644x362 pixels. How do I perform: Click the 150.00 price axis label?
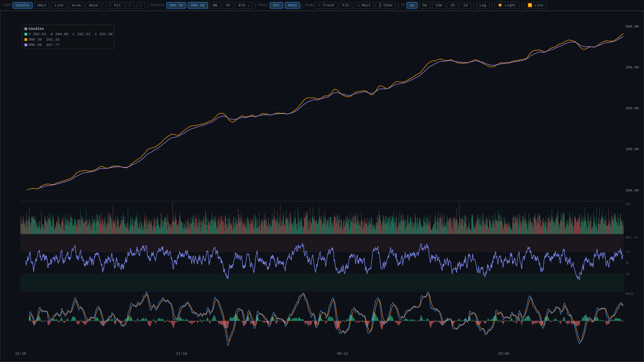[632, 149]
